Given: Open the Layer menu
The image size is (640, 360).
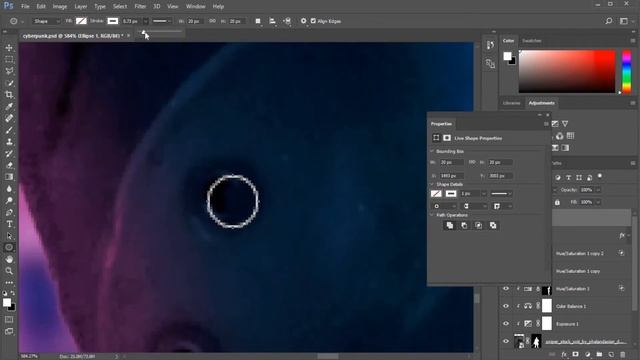Looking at the screenshot, I should tap(81, 7).
